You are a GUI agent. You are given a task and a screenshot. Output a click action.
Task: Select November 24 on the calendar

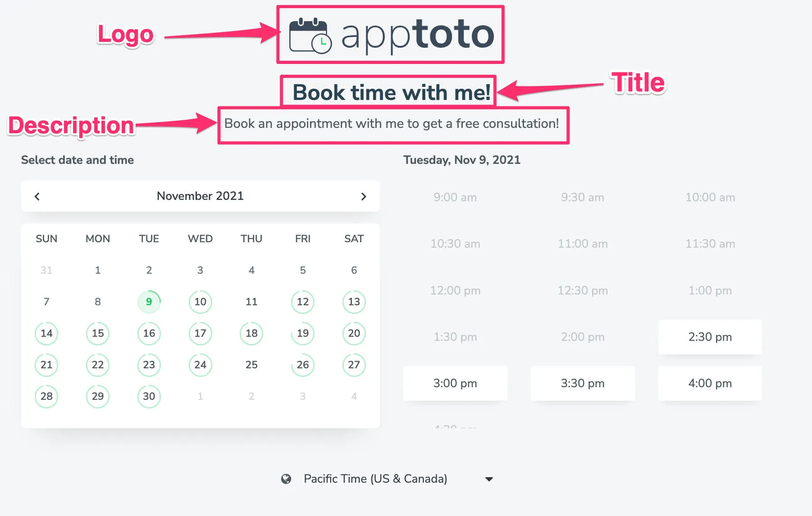(x=200, y=365)
